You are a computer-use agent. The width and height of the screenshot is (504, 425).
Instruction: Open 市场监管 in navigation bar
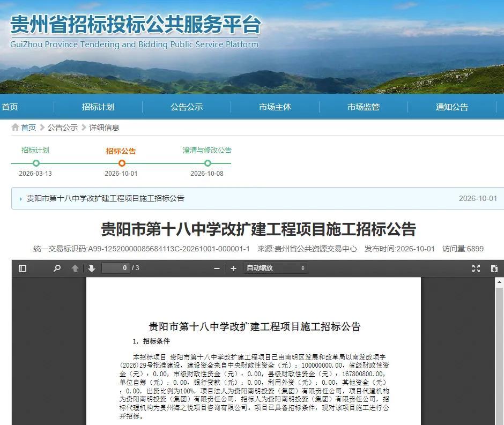click(364, 107)
